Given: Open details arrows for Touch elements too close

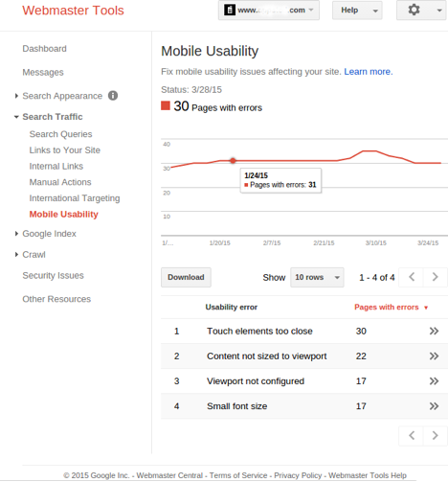Looking at the screenshot, I should click(434, 331).
